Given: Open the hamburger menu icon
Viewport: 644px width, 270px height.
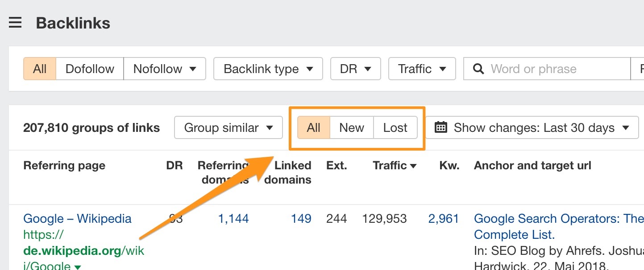Looking at the screenshot, I should (15, 23).
